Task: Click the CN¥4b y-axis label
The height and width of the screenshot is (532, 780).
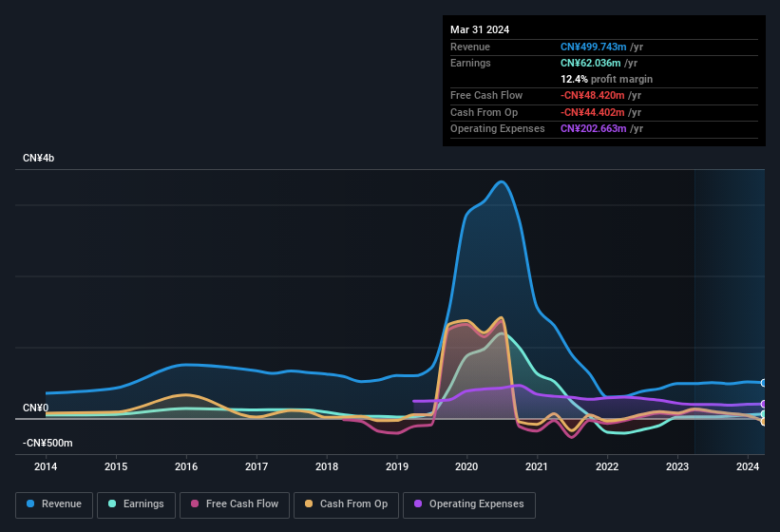Action: tap(38, 158)
